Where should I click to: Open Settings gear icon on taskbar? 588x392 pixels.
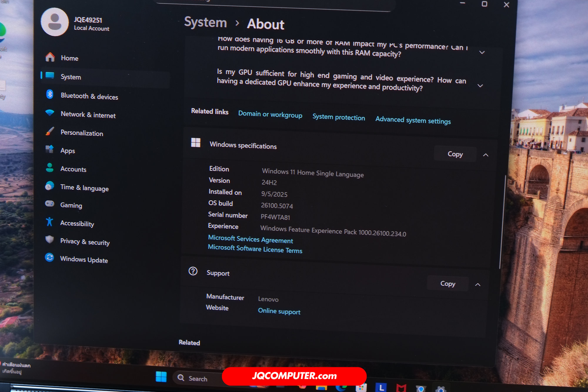click(x=441, y=389)
